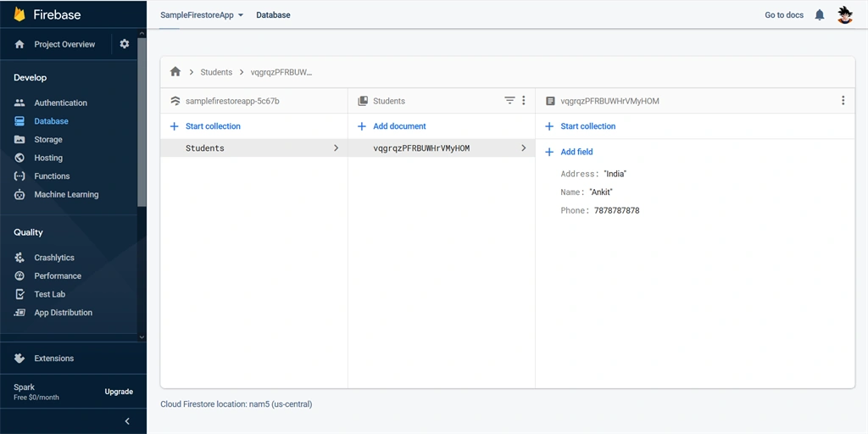Click the Test Lab checklist icon
The width and height of the screenshot is (868, 434).
pos(19,294)
